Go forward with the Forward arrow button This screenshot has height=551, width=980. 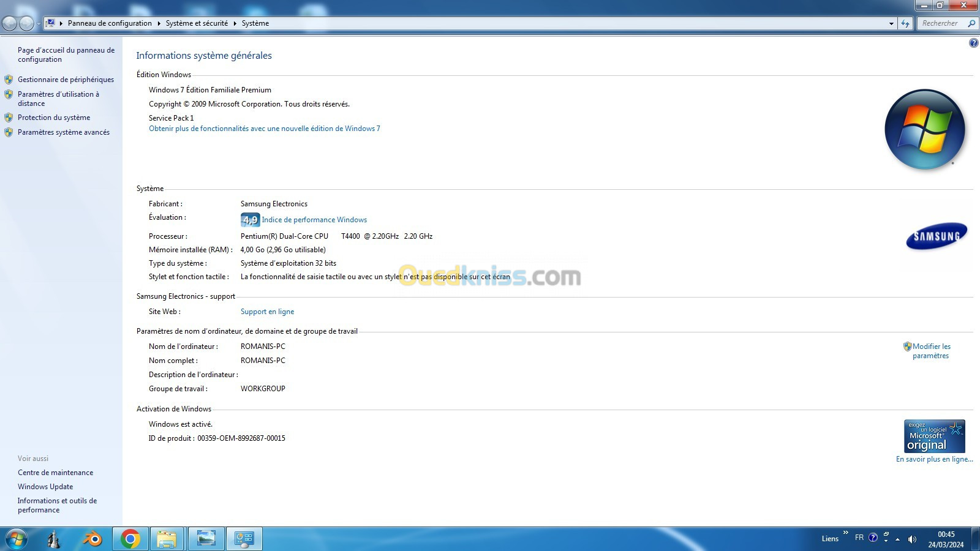click(x=26, y=23)
